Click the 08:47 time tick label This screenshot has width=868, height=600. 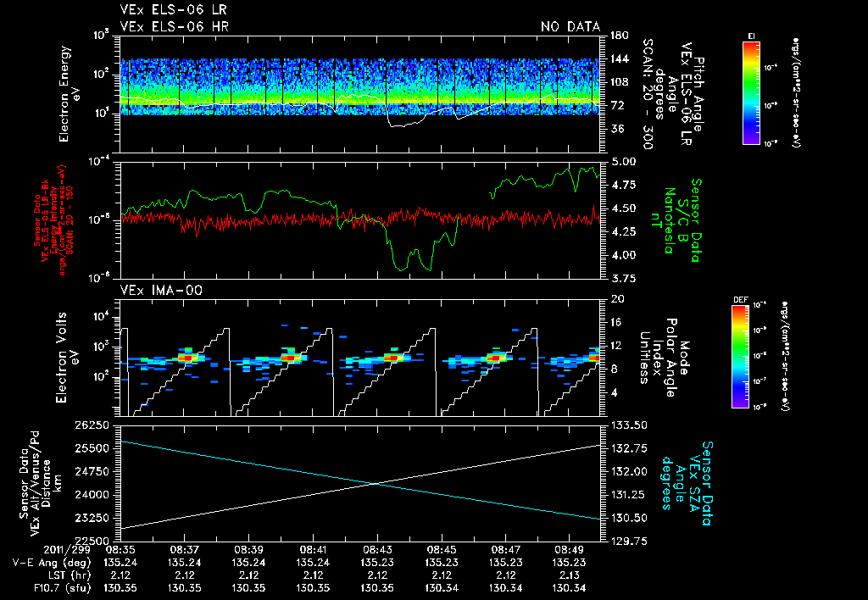pyautogui.click(x=506, y=550)
